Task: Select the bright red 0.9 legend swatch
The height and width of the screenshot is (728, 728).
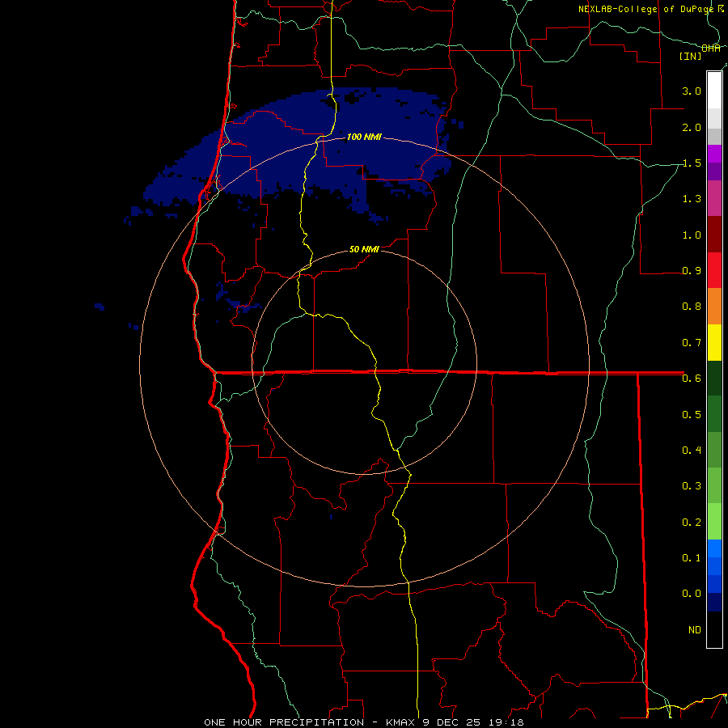Action: click(714, 270)
